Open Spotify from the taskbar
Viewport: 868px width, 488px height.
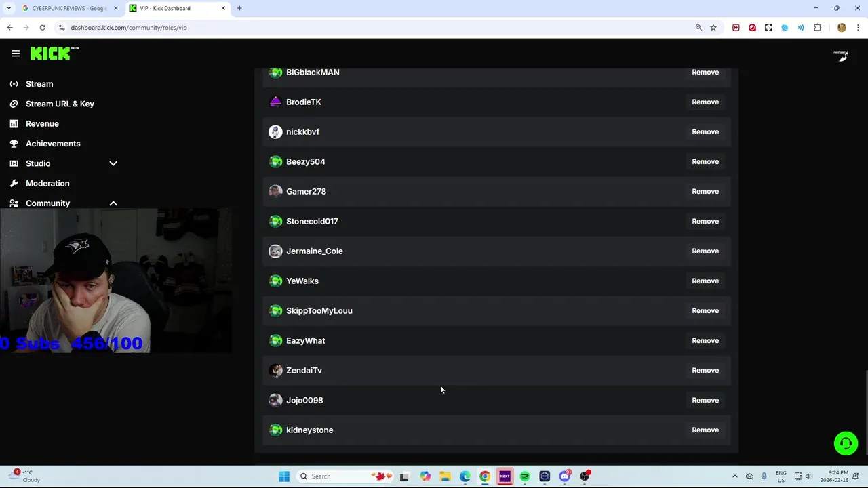click(525, 476)
